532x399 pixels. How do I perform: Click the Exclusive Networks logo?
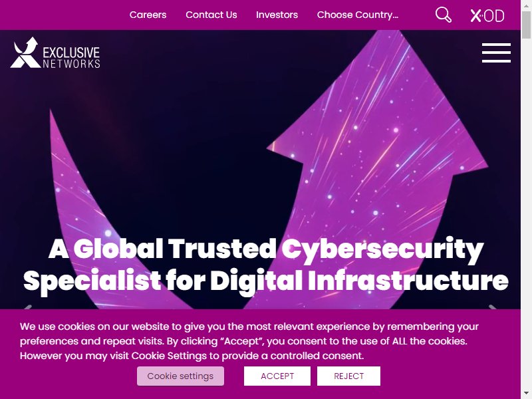tap(55, 53)
